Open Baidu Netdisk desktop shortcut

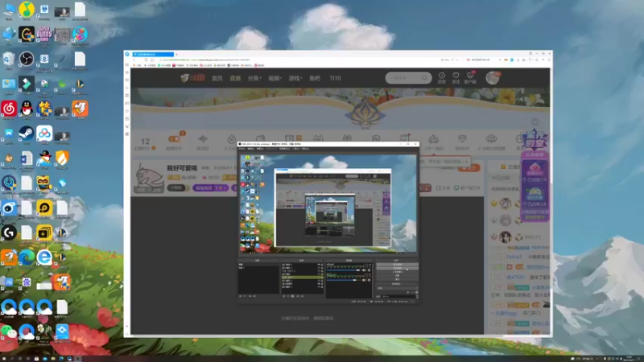click(x=44, y=134)
